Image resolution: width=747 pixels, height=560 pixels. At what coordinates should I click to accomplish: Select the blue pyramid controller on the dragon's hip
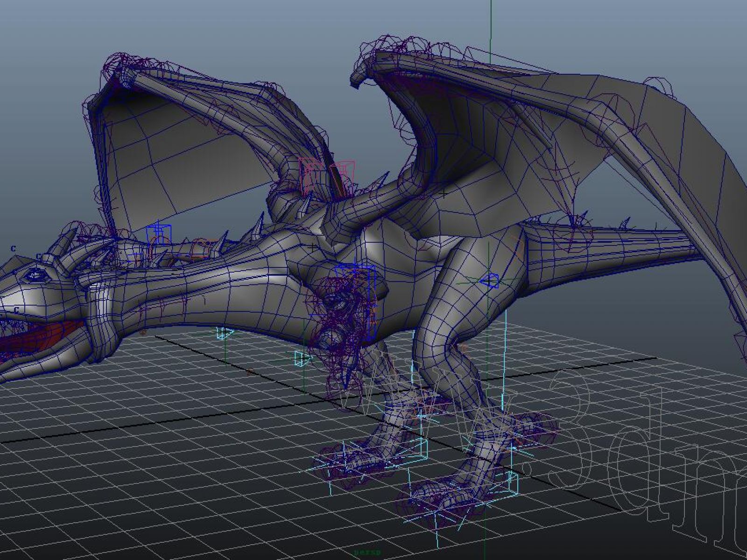tap(489, 280)
